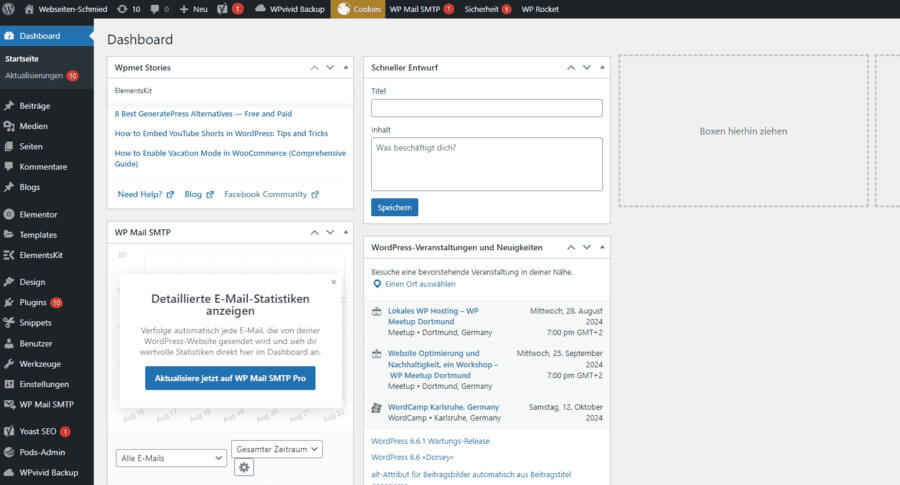This screenshot has width=900, height=485.
Task: Click 'Aktualisiere jetzt auf WP Mail SMTP Pro'
Action: point(230,378)
